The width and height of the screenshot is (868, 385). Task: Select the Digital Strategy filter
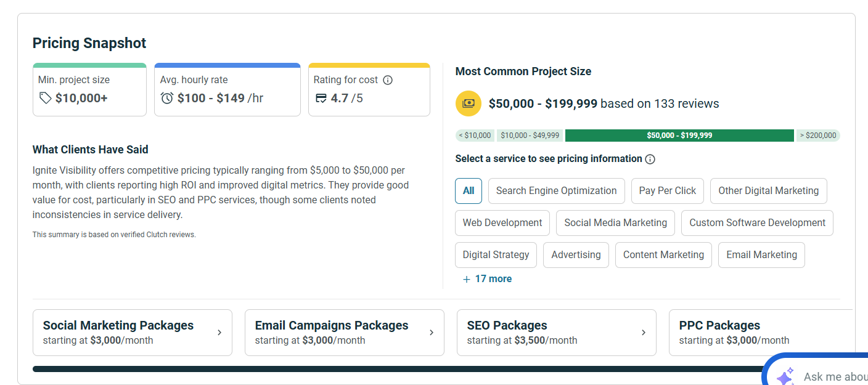tap(496, 255)
